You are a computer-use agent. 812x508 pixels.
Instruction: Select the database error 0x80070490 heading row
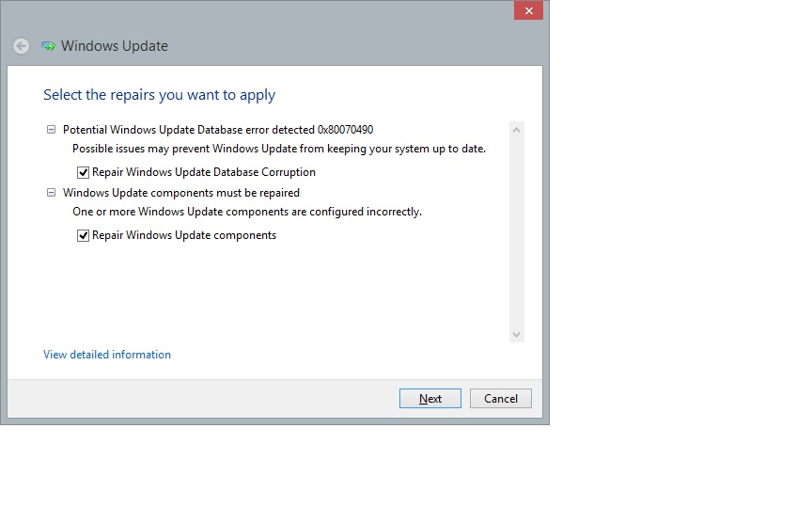tap(218, 130)
